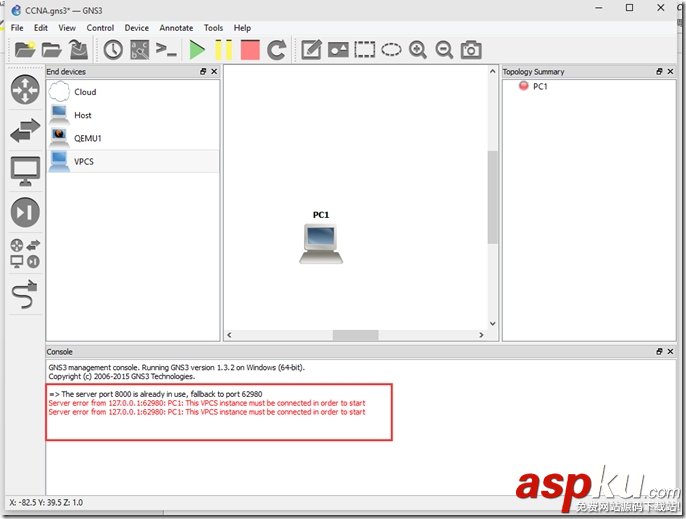Close the Topology Summary panel
686x519 pixels.
[x=670, y=71]
